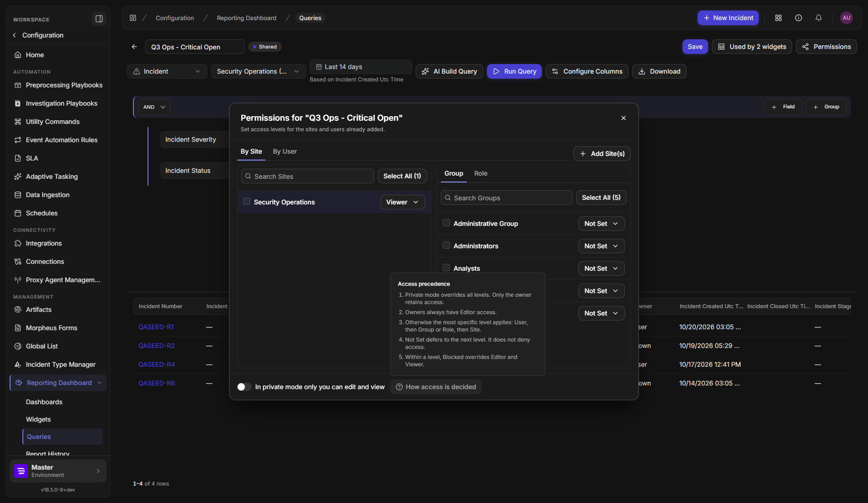Open Event Automation Rules
This screenshot has width=868, height=503.
tap(58, 140)
